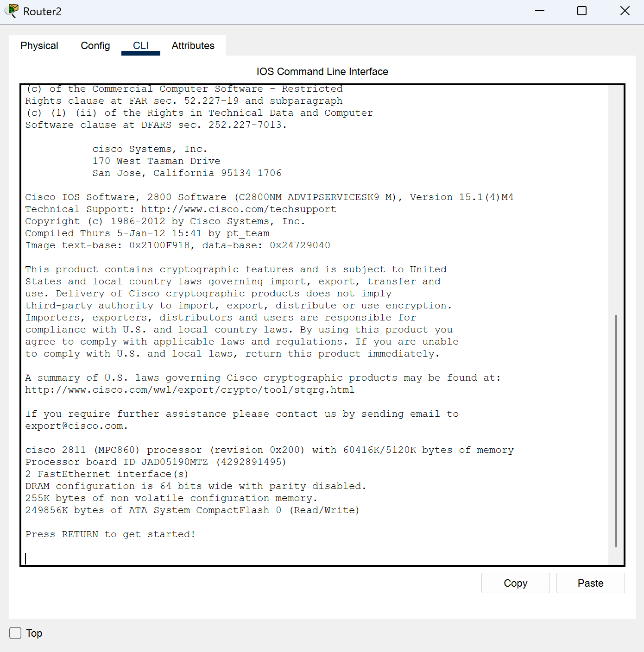Click the techsupport URL line
Image resolution: width=644 pixels, height=652 pixels.
pos(181,209)
